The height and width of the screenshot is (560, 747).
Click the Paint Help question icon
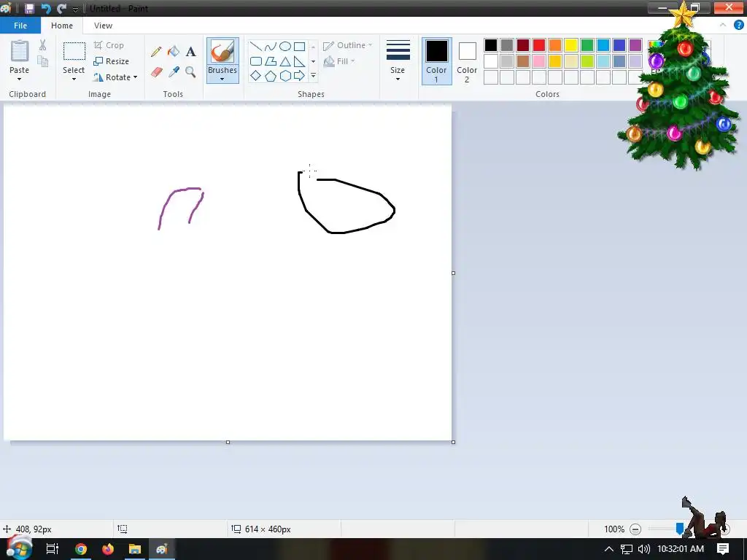[739, 26]
